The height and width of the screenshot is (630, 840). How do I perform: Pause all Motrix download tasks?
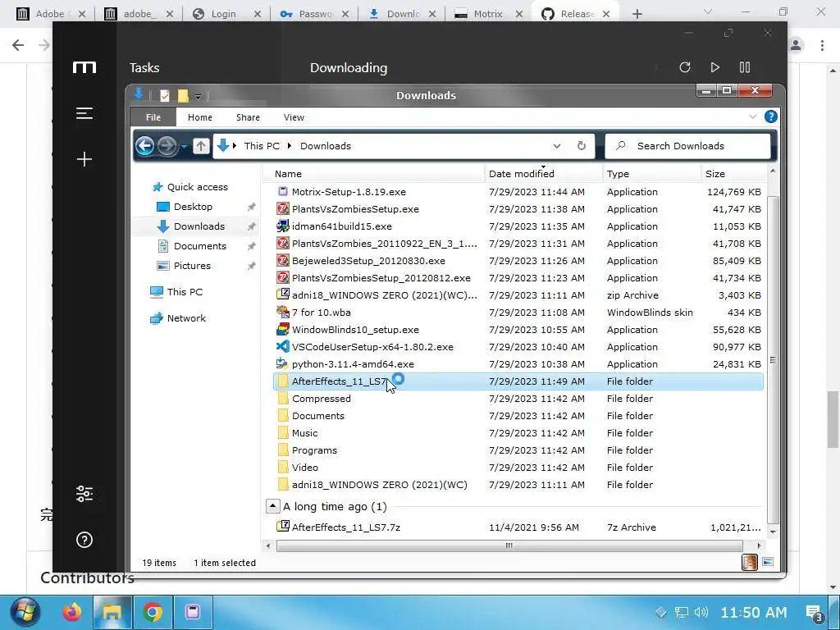(745, 67)
